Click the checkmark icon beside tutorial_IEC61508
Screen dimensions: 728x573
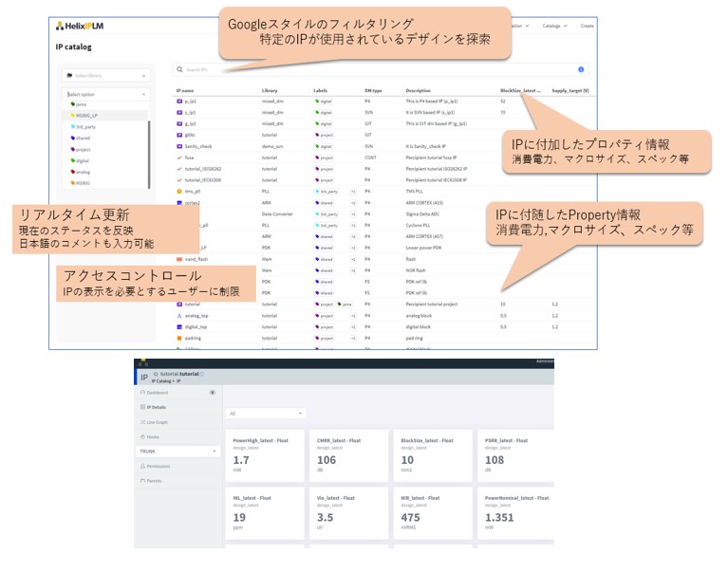pos(179,180)
